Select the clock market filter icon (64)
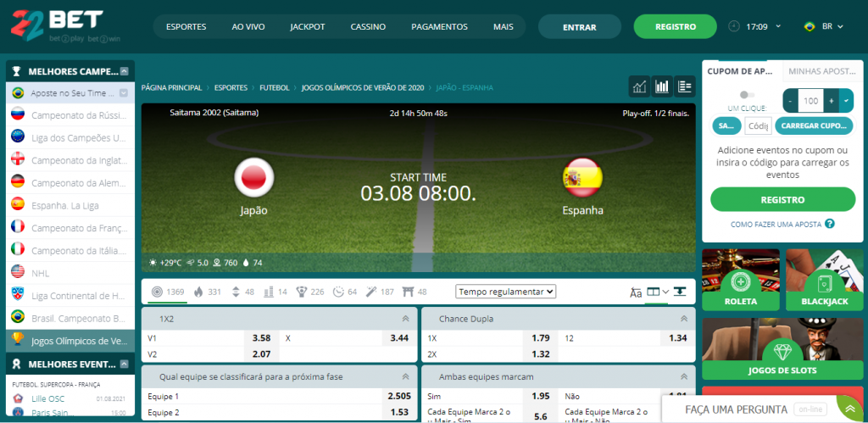Viewport: 868px width, 423px height. pos(337,292)
